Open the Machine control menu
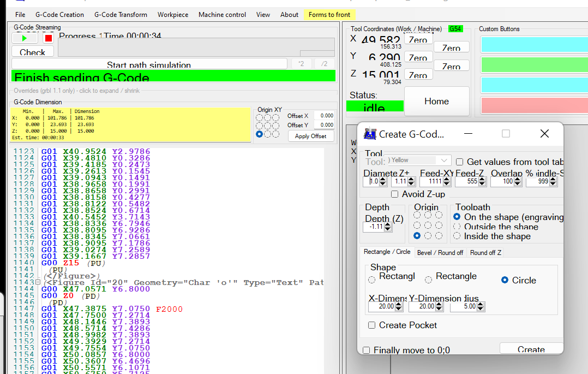Screen dimensions: 588x374 [222, 15]
